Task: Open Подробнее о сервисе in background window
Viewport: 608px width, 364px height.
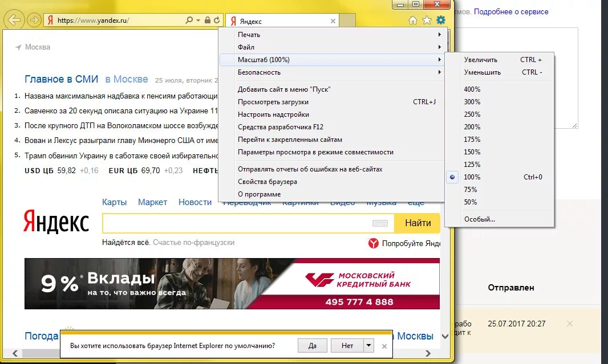Action: click(511, 11)
